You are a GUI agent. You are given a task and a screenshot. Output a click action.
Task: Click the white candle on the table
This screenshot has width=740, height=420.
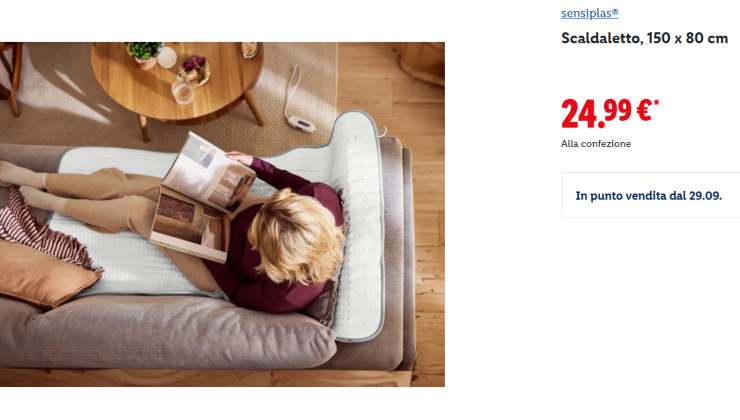click(167, 58)
